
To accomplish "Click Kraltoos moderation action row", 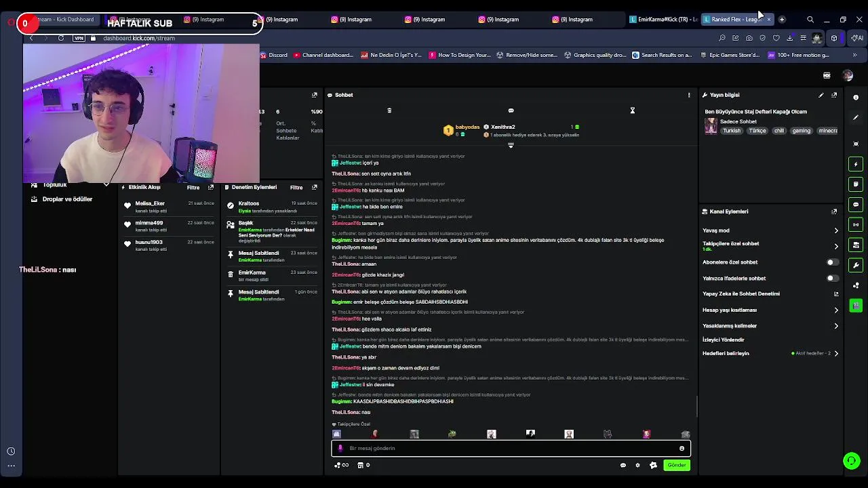I will [x=271, y=207].
